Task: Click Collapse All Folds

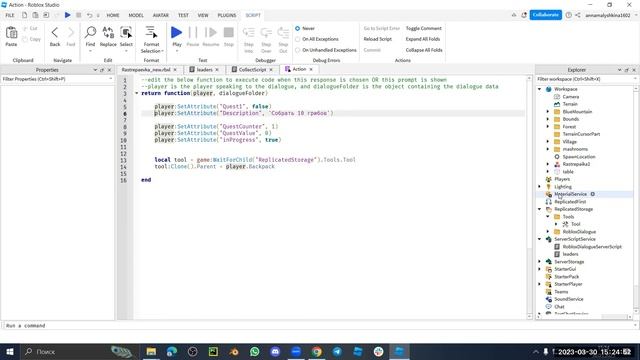Action: (x=424, y=50)
